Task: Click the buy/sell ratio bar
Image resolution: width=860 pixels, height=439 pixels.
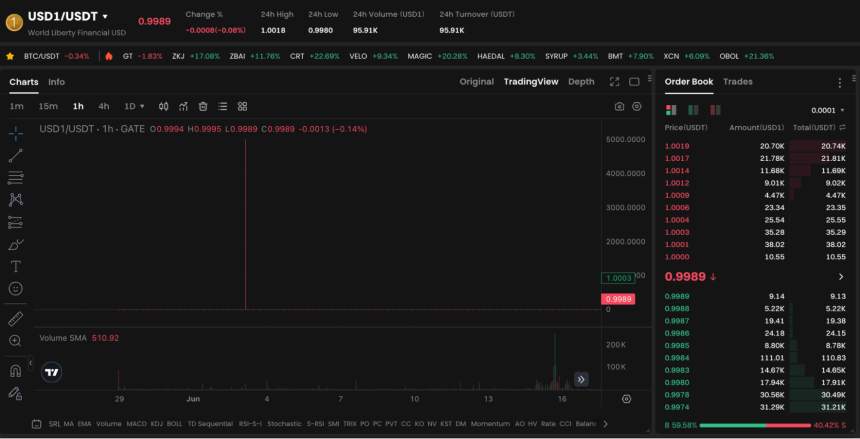Action: pos(755,425)
